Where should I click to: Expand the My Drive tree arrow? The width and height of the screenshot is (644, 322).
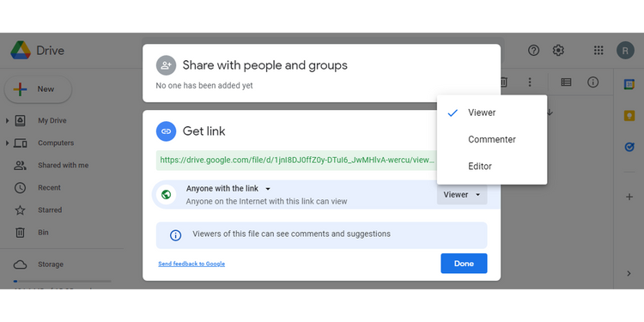click(7, 121)
